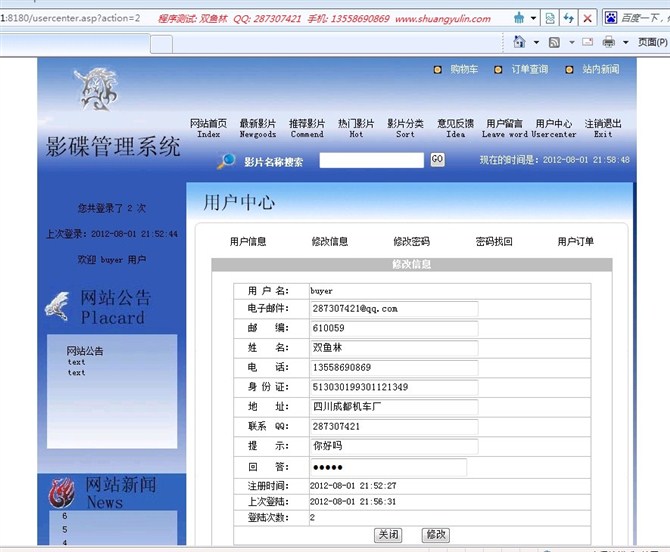Click the dragon site logo
The width and height of the screenshot is (670, 552).
point(97,88)
